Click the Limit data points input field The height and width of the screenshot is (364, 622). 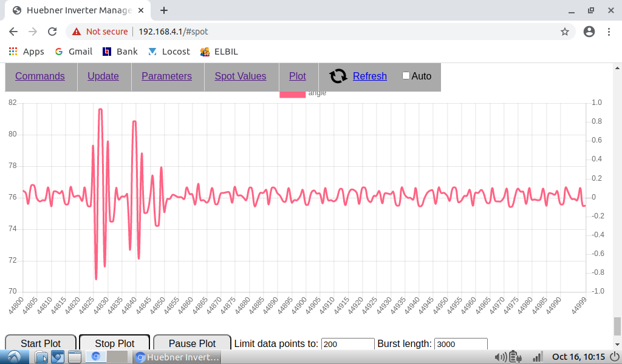[x=347, y=344]
